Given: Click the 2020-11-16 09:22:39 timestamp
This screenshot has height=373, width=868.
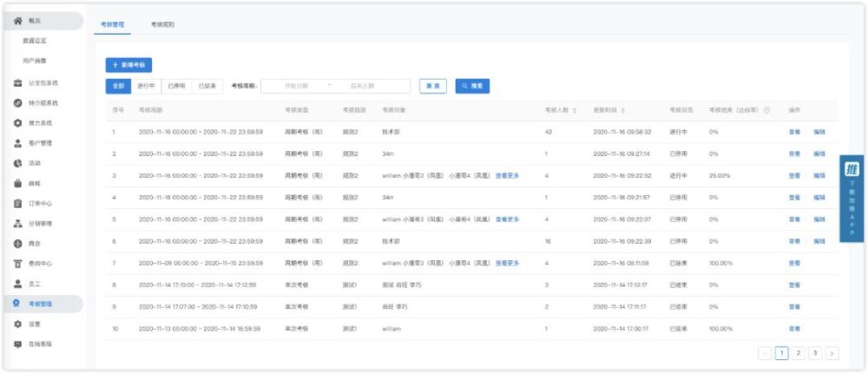Looking at the screenshot, I should 622,241.
